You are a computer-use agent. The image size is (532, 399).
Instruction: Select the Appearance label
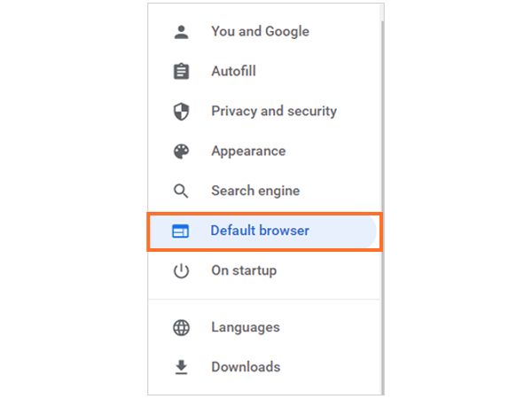pos(248,152)
